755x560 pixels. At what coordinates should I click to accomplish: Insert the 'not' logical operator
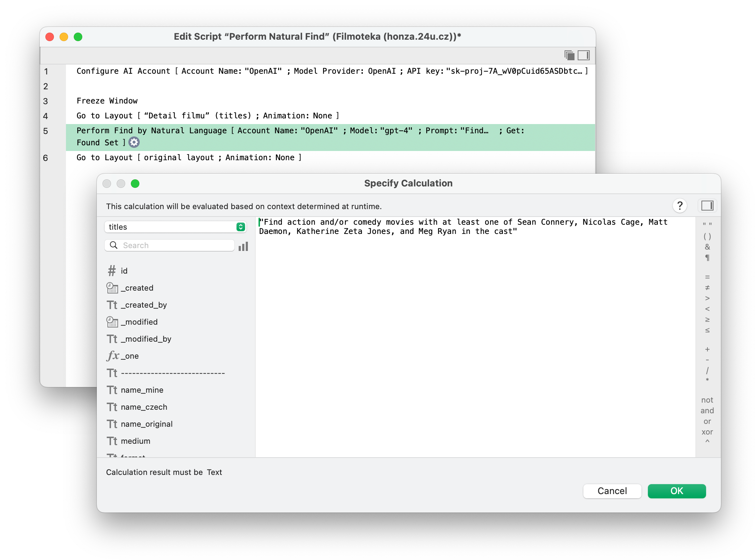pos(707,400)
